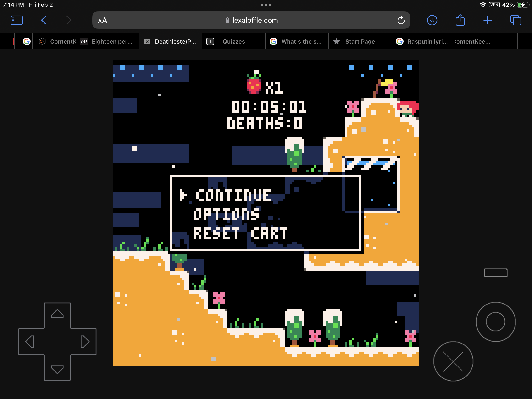Tap the D-pad down arrow

point(57,369)
